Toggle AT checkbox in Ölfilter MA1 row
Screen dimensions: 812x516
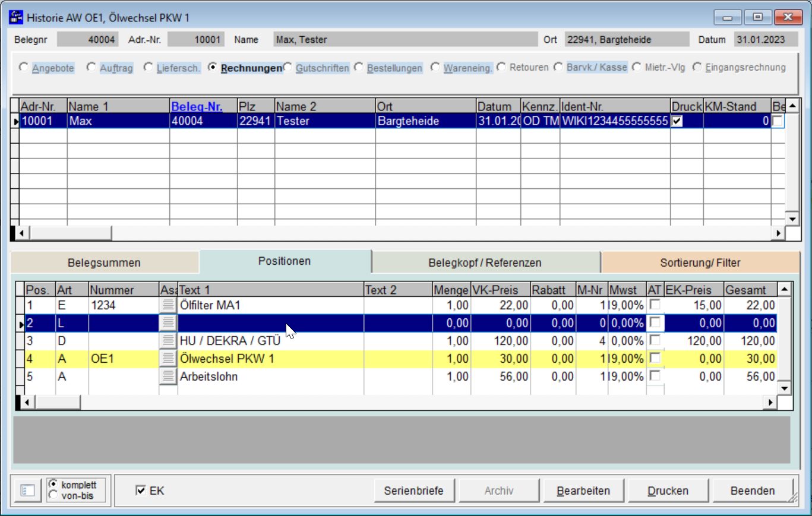(655, 305)
